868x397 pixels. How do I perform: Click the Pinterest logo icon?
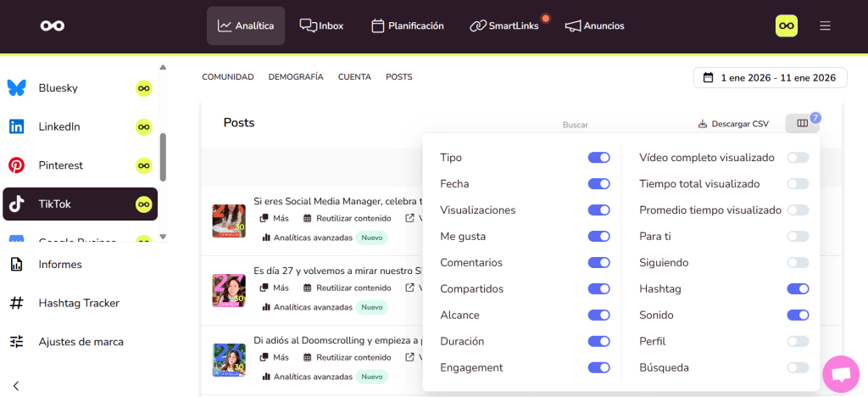tap(17, 165)
